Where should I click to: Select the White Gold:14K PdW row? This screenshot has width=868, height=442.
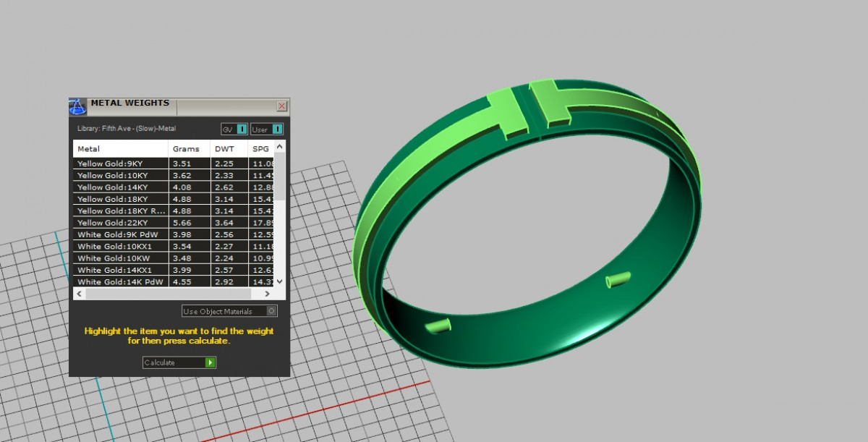pyautogui.click(x=122, y=281)
